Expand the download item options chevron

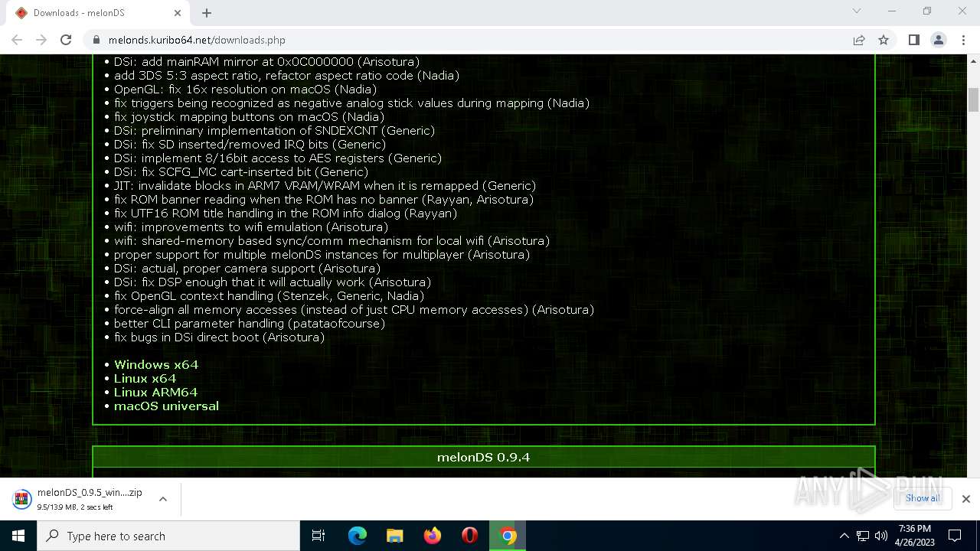[x=163, y=499]
